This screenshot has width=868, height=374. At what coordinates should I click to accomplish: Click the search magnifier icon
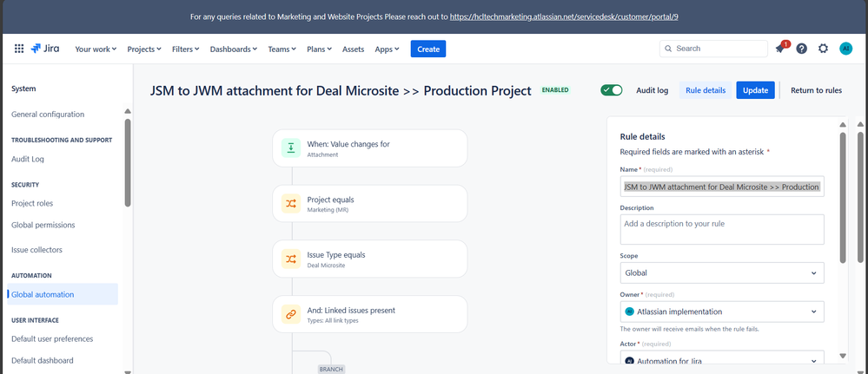tap(668, 49)
